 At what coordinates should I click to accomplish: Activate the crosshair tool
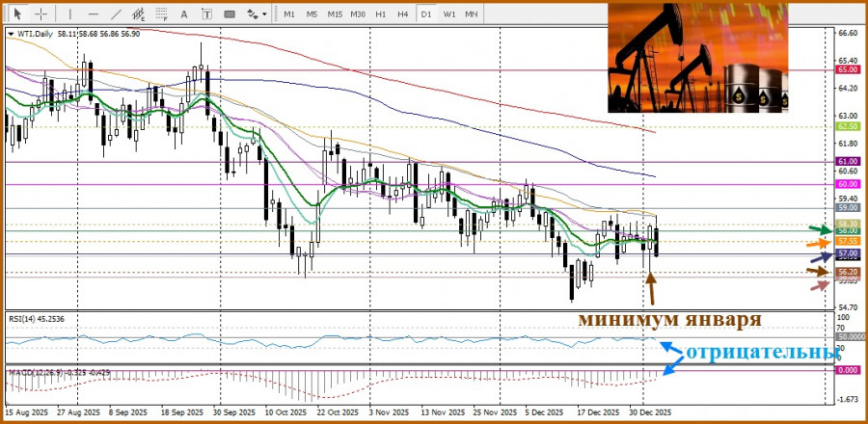(41, 14)
